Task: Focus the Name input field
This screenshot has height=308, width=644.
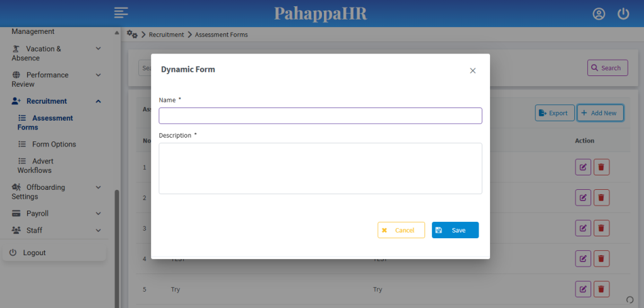Action: 320,116
